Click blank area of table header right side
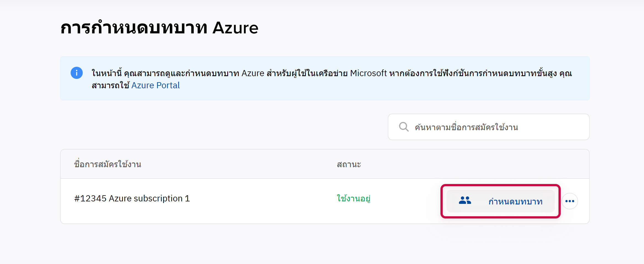This screenshot has height=264, width=644. click(x=496, y=164)
